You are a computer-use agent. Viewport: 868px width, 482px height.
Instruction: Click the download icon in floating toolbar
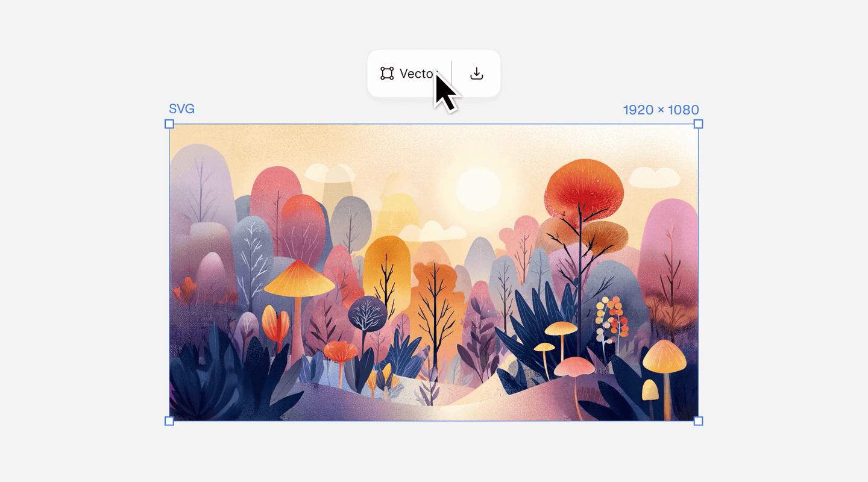point(477,74)
